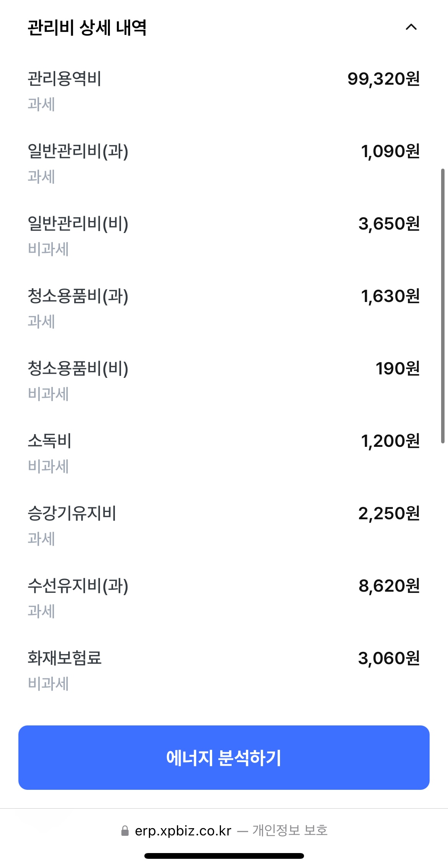448x868 pixels.
Task: Click the 승강기유지비 item label
Action: 72,514
